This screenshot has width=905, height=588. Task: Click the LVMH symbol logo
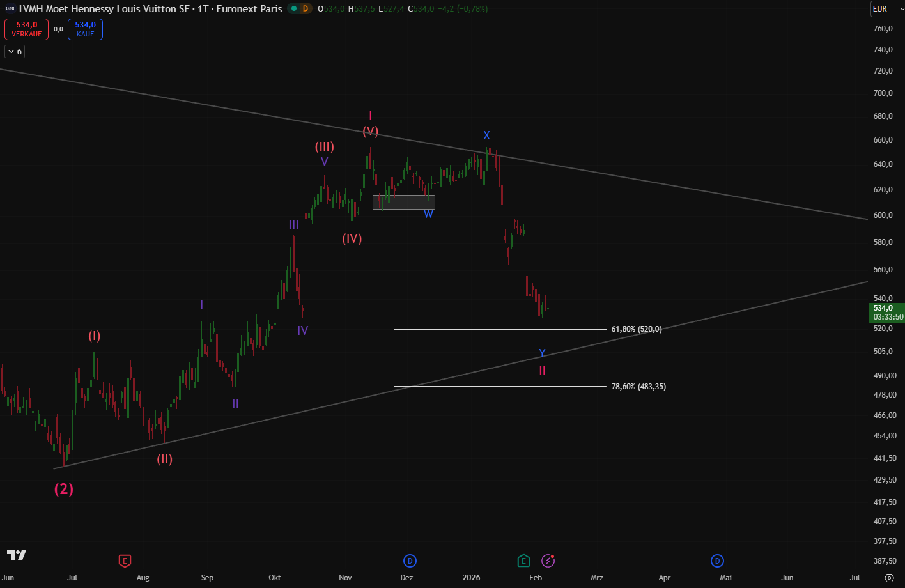click(10, 9)
